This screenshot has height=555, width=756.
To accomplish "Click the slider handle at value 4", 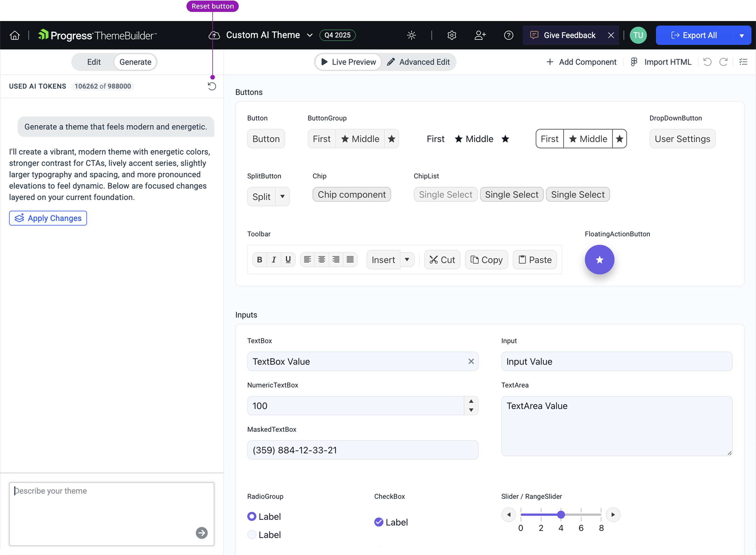I will coord(561,515).
